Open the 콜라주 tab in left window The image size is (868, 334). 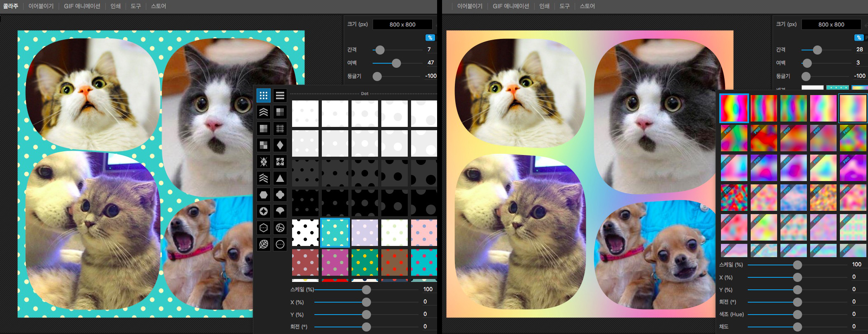click(10, 6)
